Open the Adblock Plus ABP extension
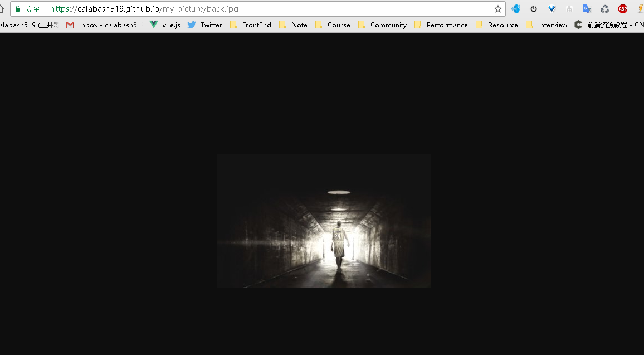644x355 pixels. [x=623, y=9]
